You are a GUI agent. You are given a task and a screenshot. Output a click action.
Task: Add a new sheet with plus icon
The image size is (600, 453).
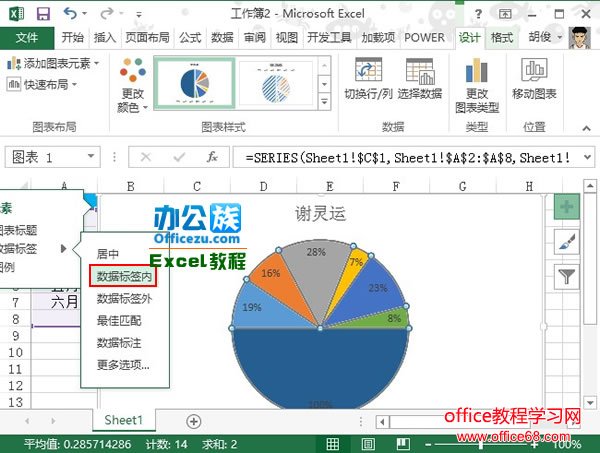click(x=194, y=421)
